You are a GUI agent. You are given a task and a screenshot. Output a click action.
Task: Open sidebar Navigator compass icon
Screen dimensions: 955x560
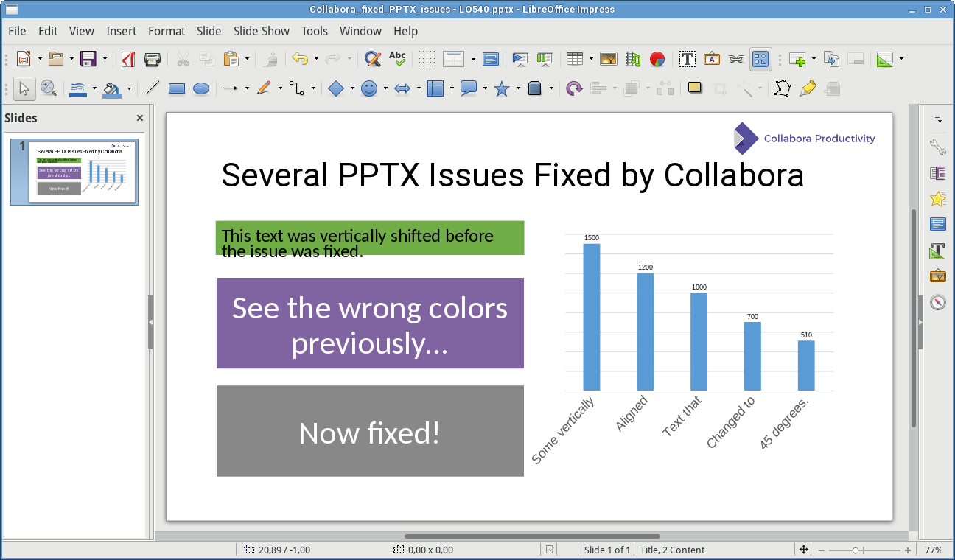coord(938,302)
